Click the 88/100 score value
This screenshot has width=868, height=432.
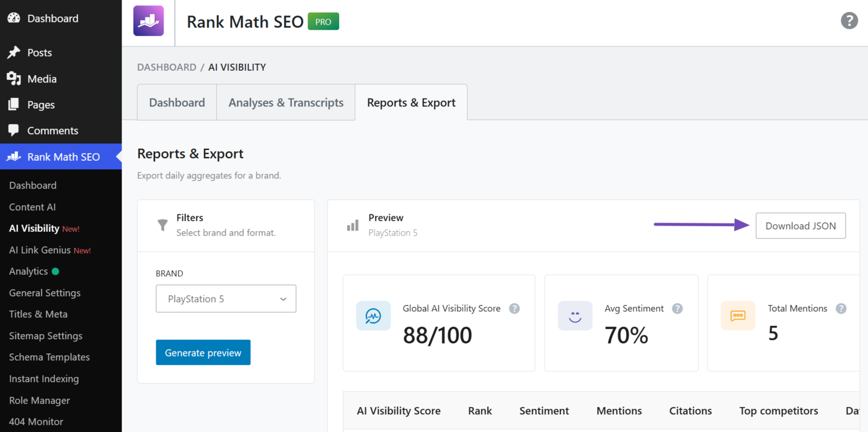pos(438,335)
